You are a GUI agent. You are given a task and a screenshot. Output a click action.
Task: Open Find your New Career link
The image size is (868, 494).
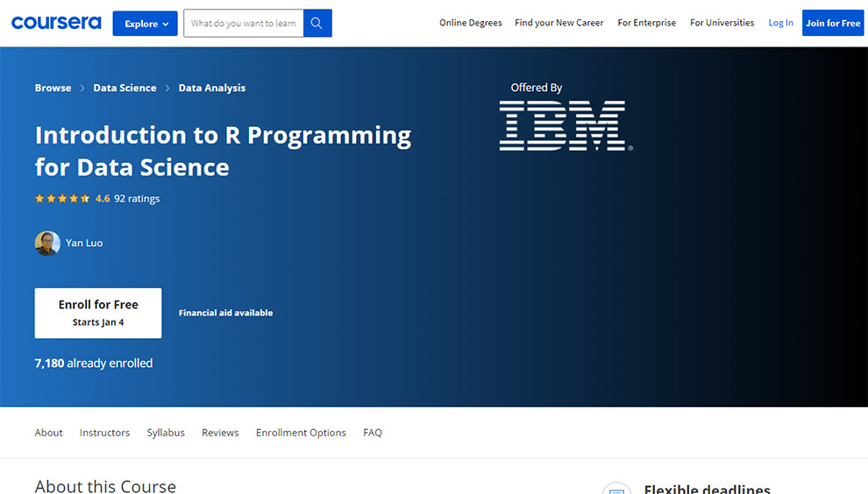pyautogui.click(x=559, y=23)
